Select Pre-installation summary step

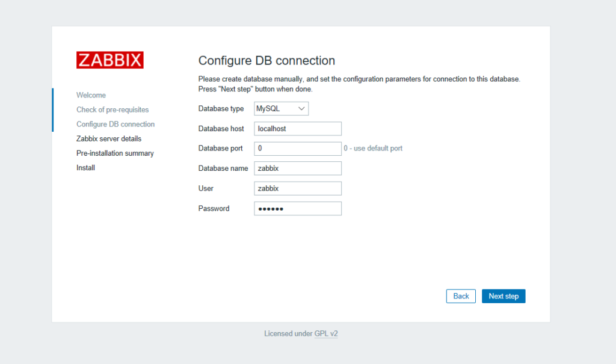tap(115, 153)
